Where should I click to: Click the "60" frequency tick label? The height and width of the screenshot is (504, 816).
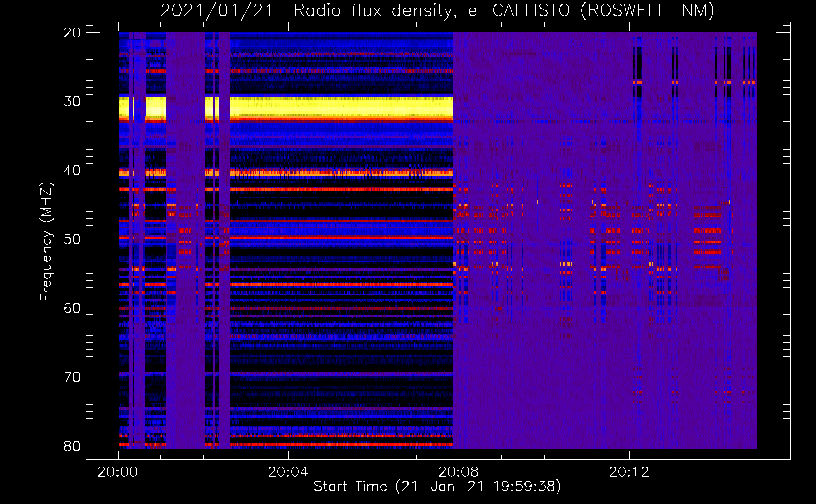72,308
